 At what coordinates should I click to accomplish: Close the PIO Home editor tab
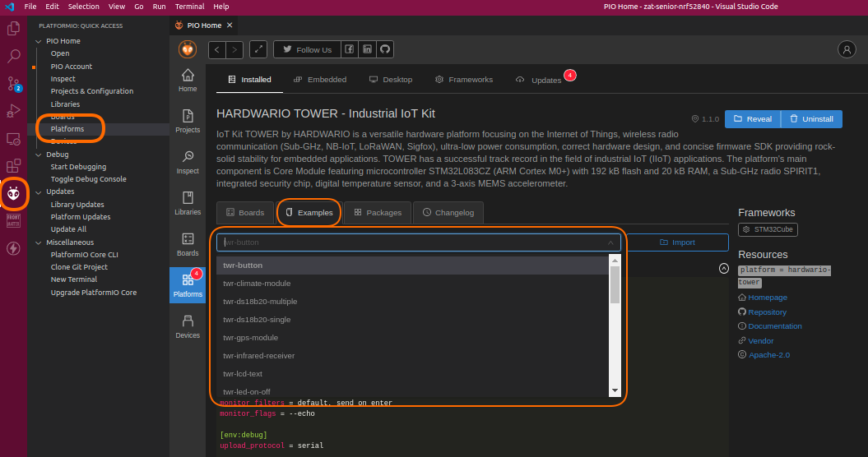(230, 25)
